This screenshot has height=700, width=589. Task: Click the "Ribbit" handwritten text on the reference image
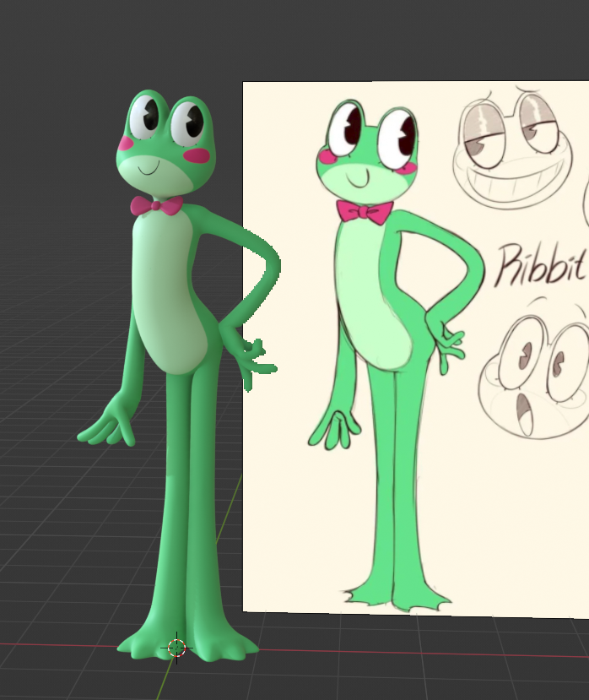click(x=540, y=265)
